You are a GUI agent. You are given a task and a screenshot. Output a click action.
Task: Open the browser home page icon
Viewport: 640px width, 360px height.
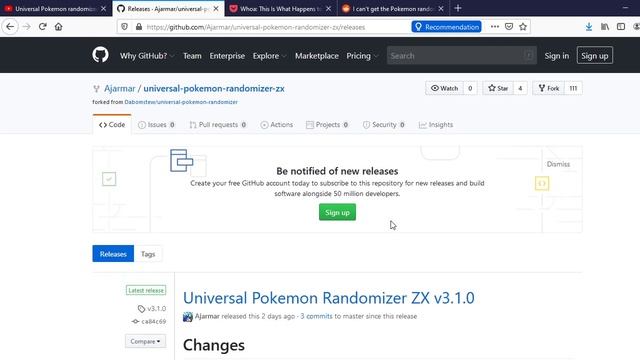point(58,27)
